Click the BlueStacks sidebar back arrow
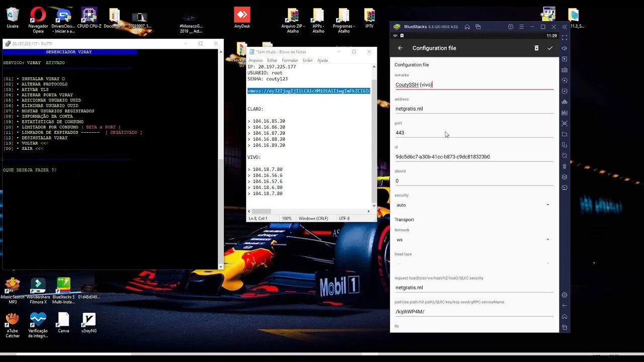The height and width of the screenshot is (362, 644). coord(565,306)
